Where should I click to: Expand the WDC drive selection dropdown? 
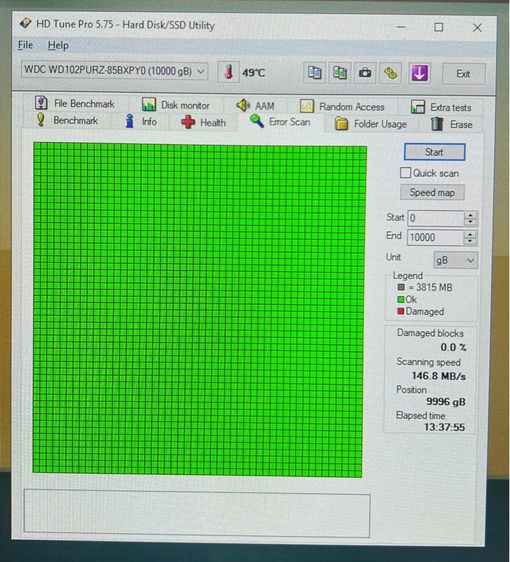pos(115,71)
